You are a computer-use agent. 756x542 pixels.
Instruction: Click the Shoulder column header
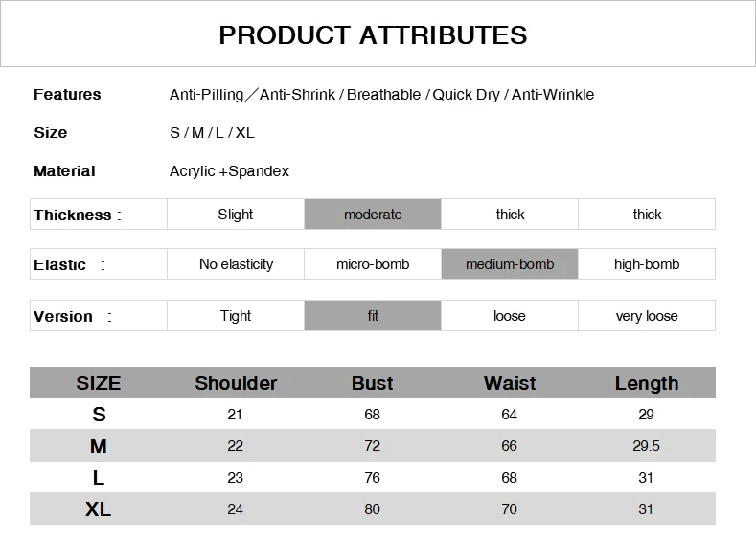236,383
